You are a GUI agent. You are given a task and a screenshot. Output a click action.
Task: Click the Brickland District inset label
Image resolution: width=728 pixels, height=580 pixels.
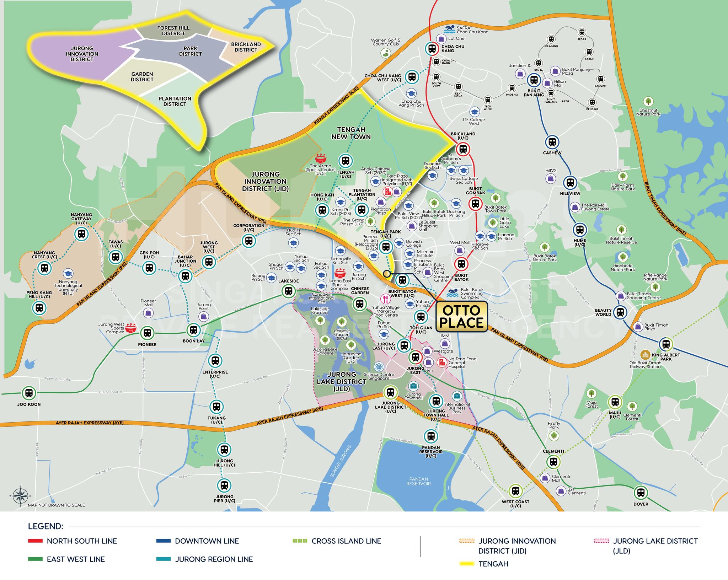tap(246, 47)
